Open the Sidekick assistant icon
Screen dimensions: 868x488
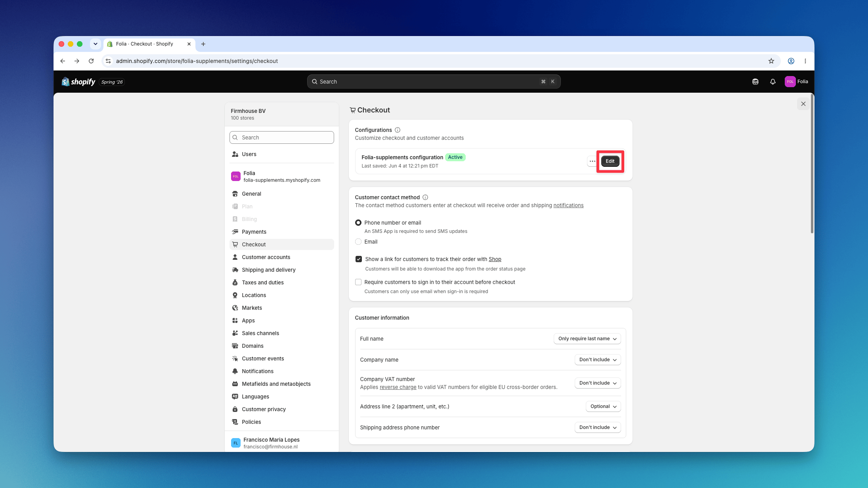(755, 82)
